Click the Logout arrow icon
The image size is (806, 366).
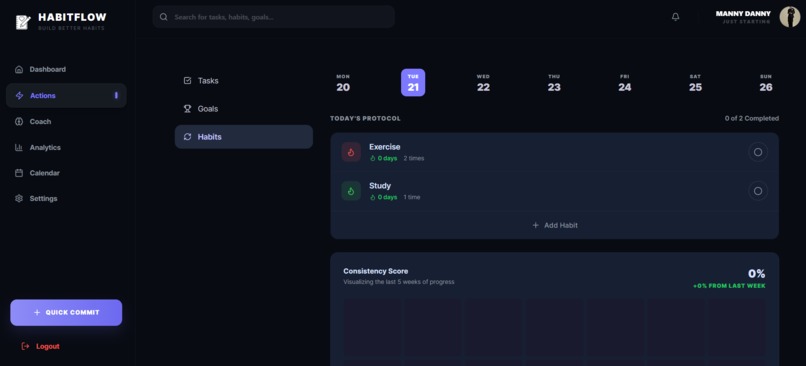pos(25,346)
